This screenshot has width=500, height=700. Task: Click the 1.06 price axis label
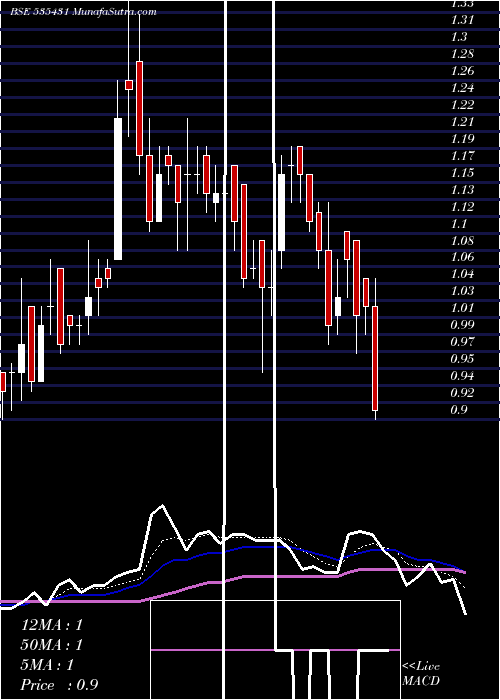click(x=462, y=257)
